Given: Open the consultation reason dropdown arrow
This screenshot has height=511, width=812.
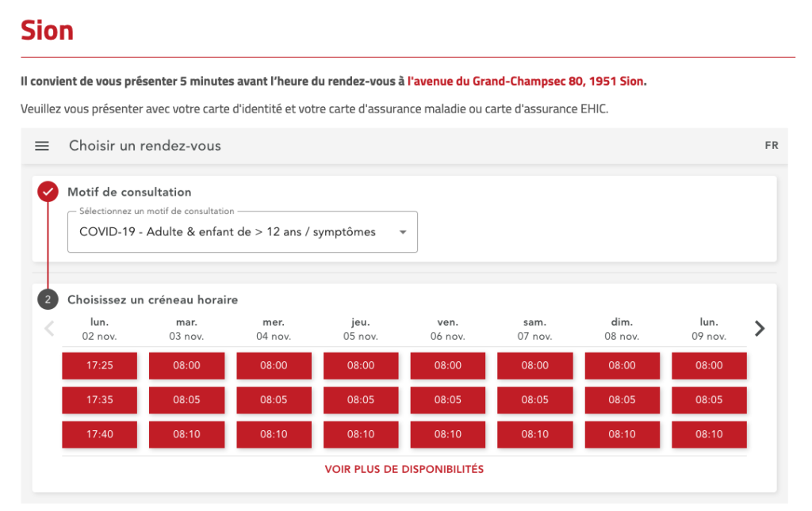Looking at the screenshot, I should pos(403,232).
